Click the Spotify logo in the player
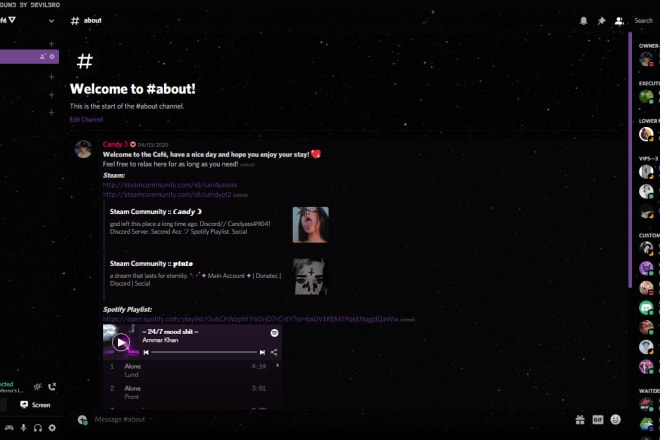 274,333
